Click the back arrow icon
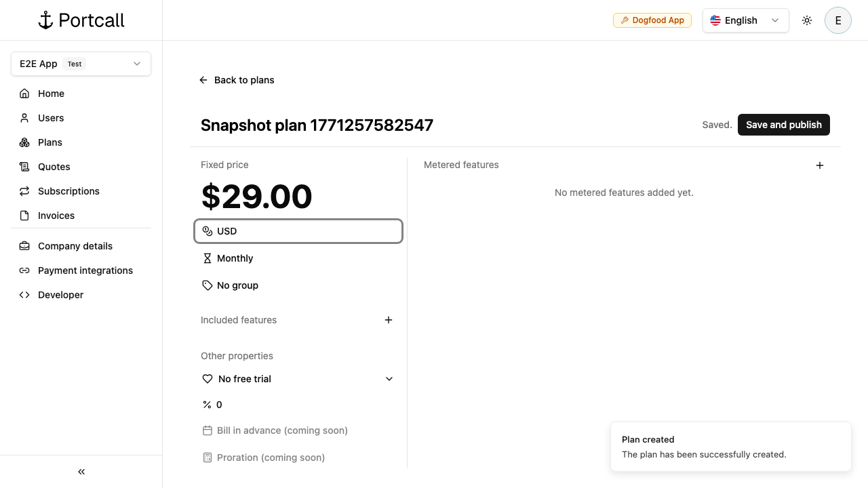868x488 pixels. point(203,80)
